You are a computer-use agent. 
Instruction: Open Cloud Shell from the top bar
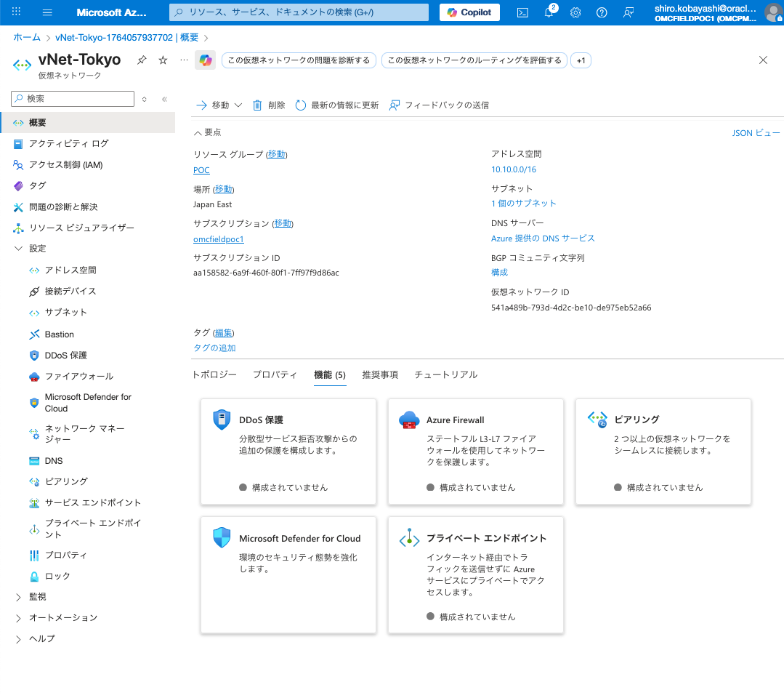(522, 12)
